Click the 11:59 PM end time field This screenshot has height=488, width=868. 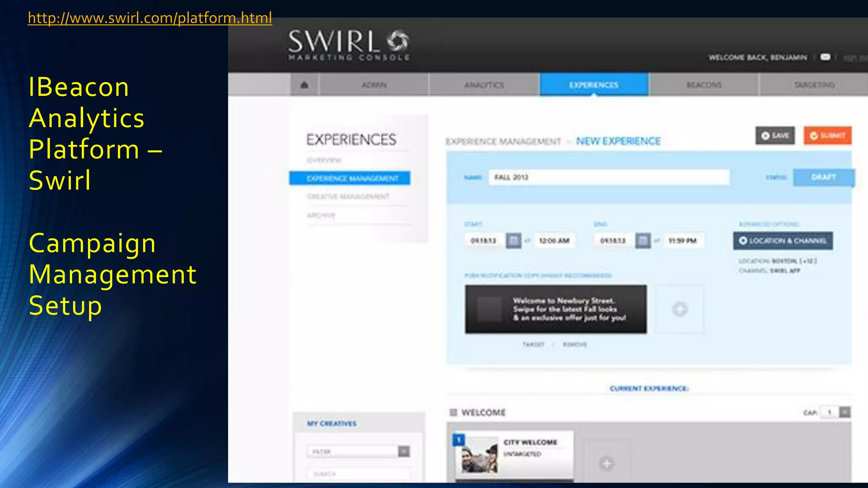coord(683,241)
